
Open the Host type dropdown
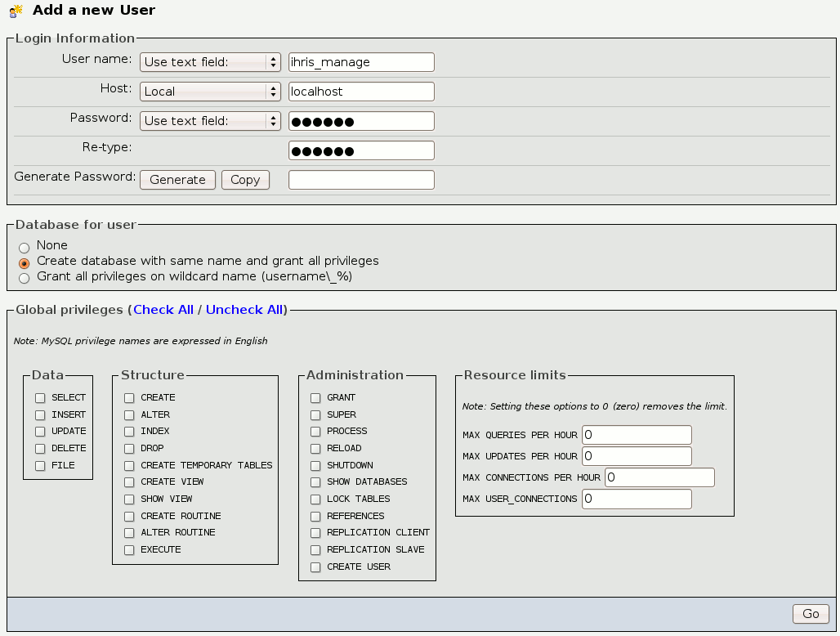tap(210, 92)
